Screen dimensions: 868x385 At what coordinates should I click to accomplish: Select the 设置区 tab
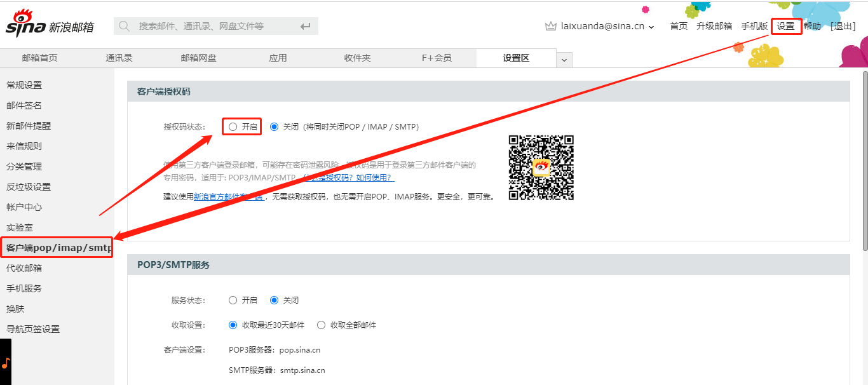click(516, 58)
